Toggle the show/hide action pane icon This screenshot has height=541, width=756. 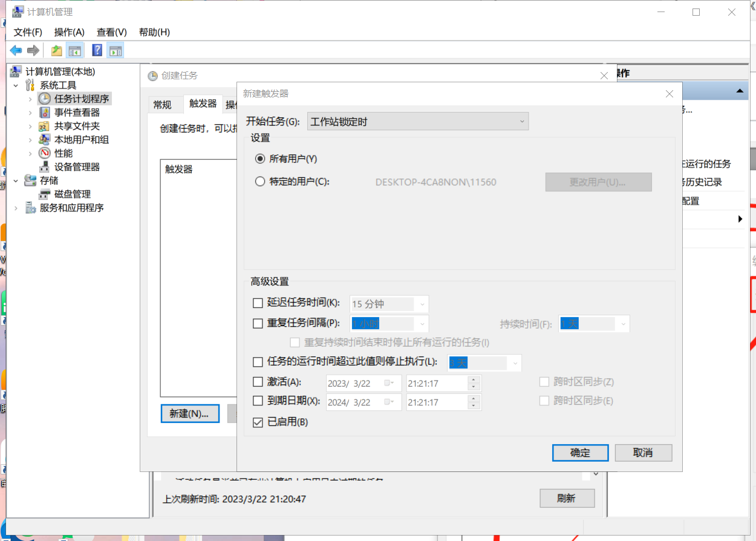pyautogui.click(x=115, y=51)
